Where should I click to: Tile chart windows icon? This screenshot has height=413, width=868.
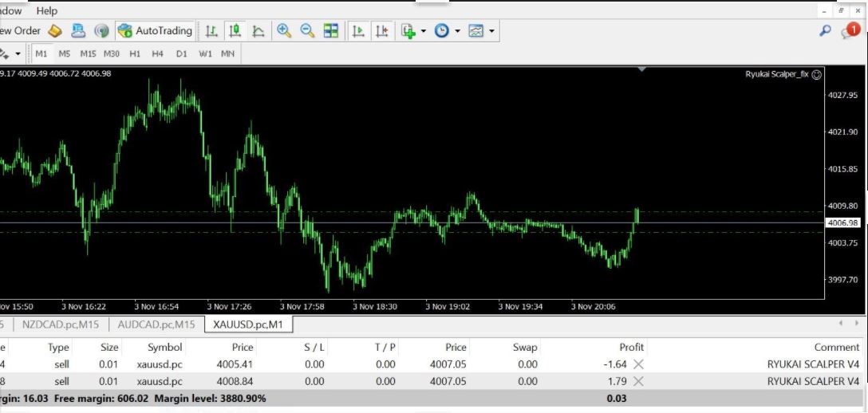point(331,31)
